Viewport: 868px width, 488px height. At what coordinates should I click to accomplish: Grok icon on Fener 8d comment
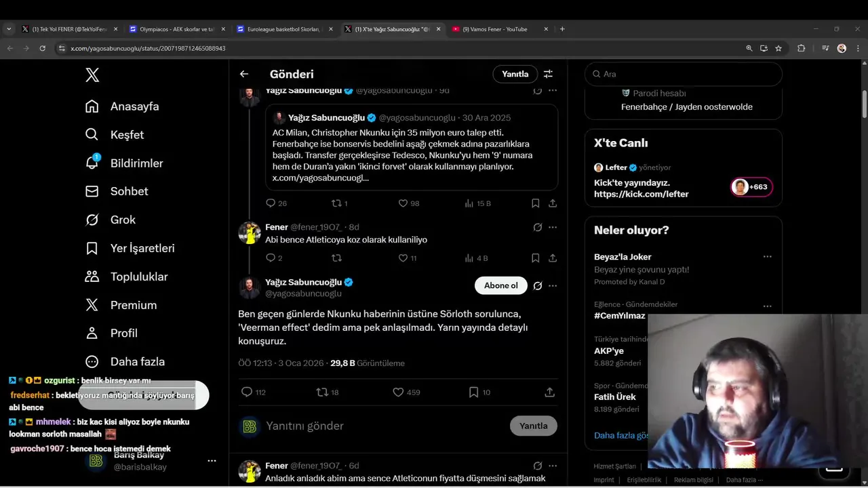538,227
